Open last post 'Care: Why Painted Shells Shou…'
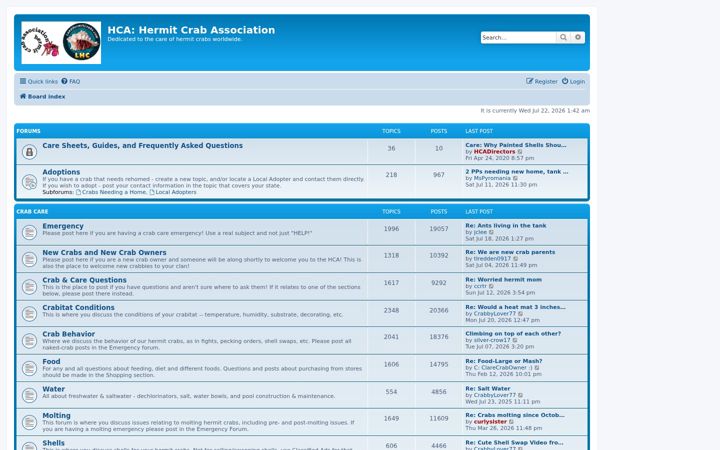The image size is (720, 450). [516, 145]
